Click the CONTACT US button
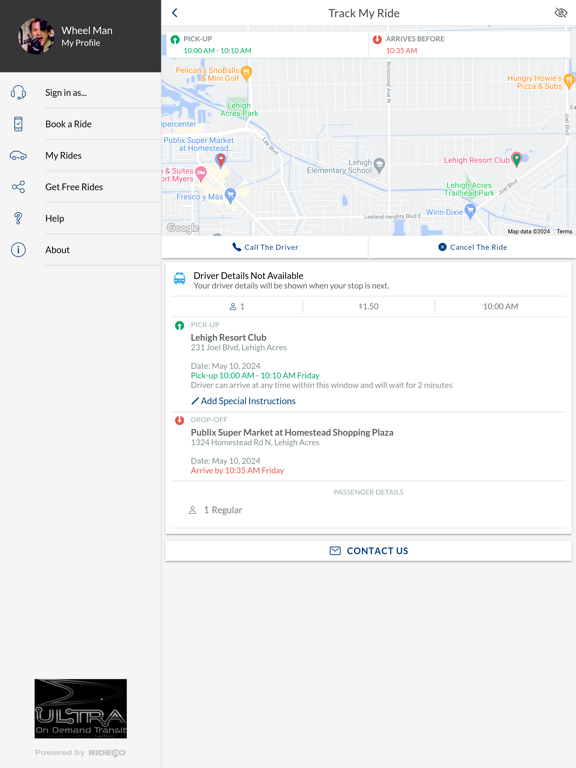Viewport: 576px width, 768px height. pos(368,551)
